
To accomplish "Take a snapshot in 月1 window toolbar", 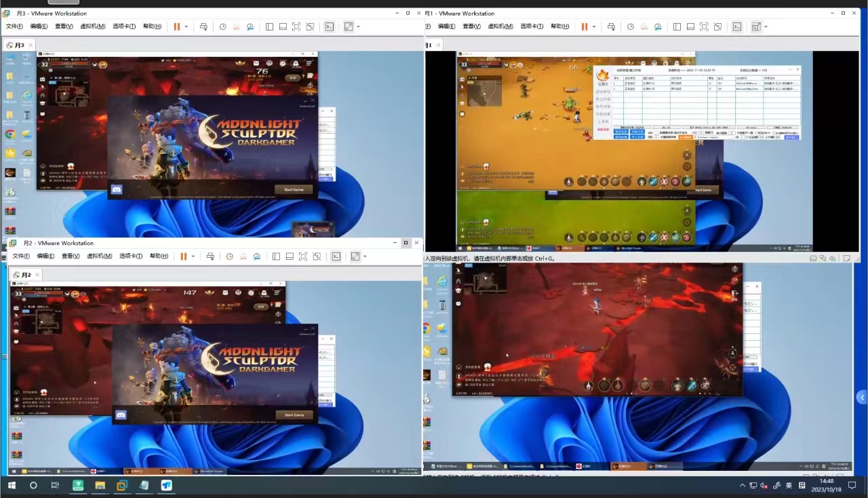I will coord(630,26).
